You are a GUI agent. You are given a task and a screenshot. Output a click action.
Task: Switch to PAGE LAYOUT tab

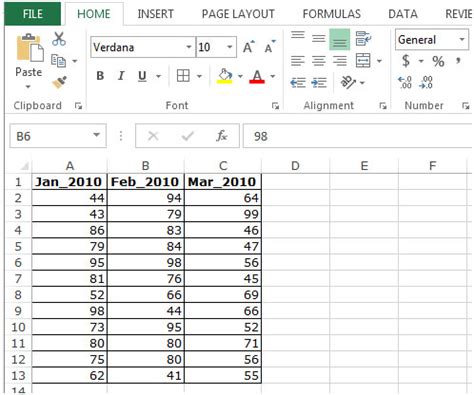coord(238,14)
